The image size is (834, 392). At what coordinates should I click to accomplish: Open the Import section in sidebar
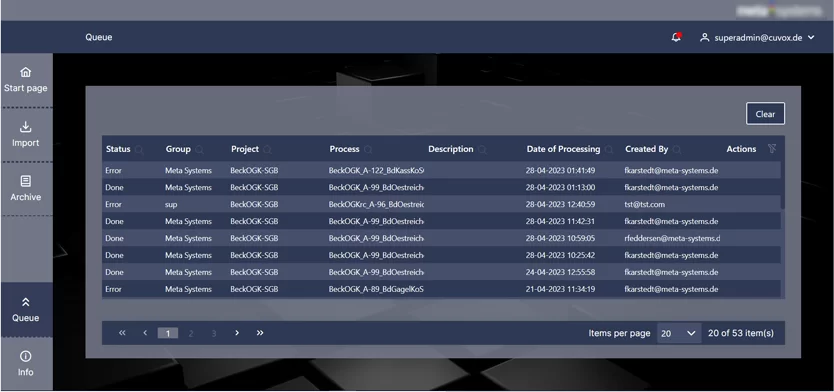pos(26,135)
